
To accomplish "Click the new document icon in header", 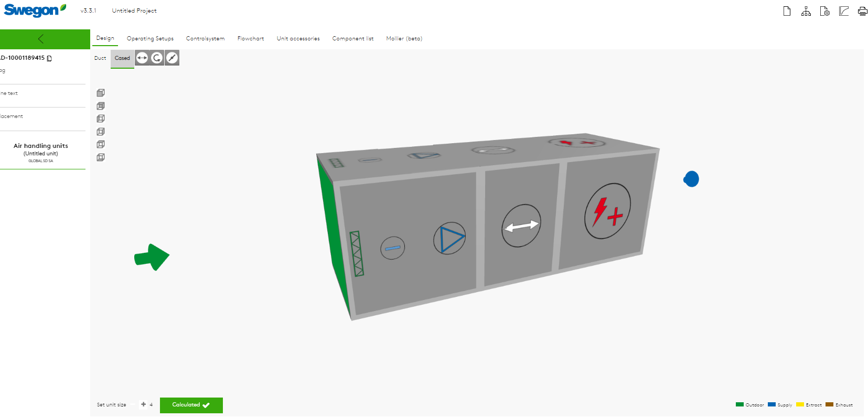I will (x=787, y=11).
